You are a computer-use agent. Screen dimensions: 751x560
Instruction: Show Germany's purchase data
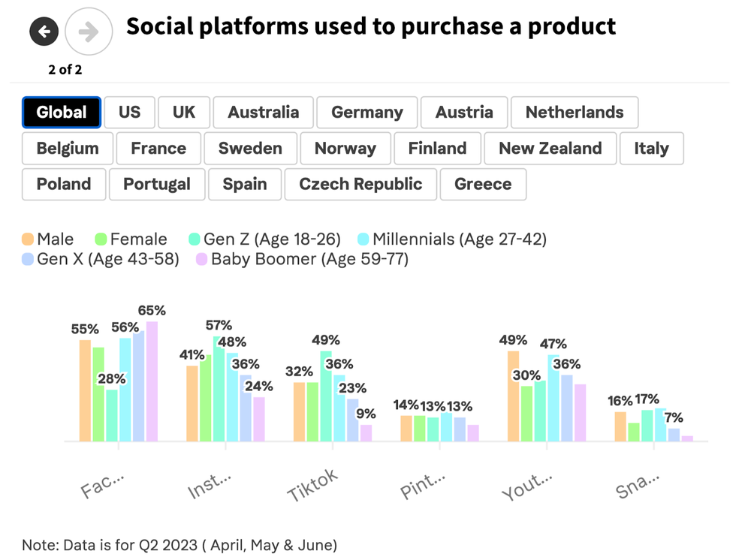pos(366,112)
